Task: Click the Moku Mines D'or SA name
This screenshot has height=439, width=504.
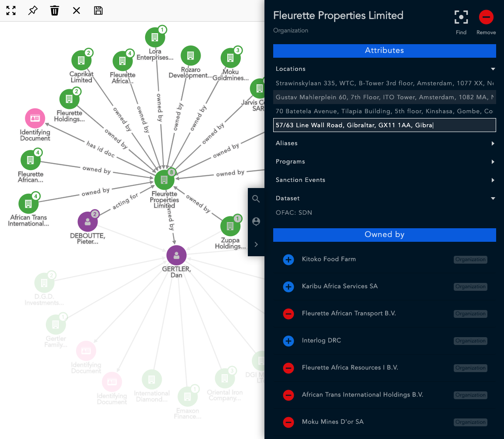Action: [333, 422]
